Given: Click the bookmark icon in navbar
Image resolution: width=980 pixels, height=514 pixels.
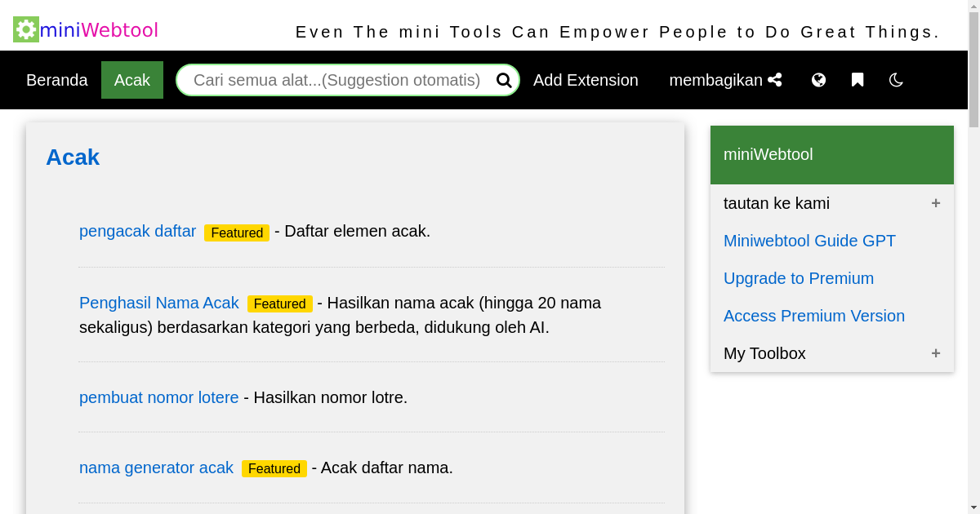Looking at the screenshot, I should pos(857,80).
